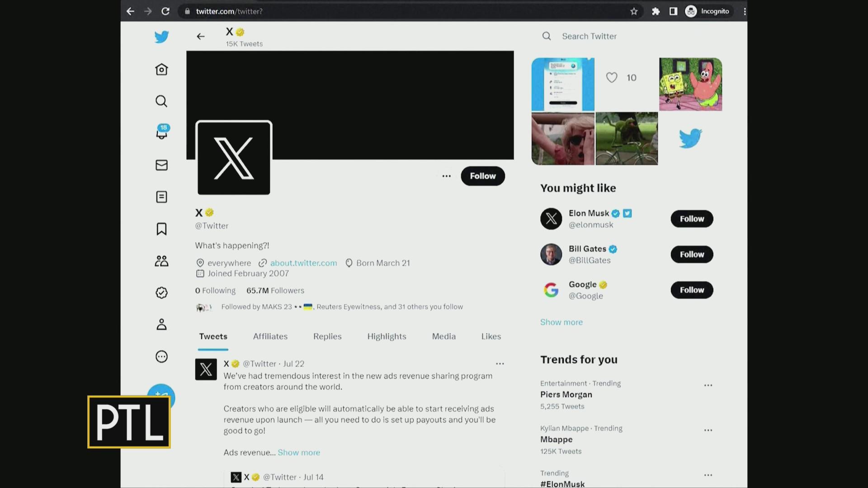Switch to the Media tab

(443, 337)
